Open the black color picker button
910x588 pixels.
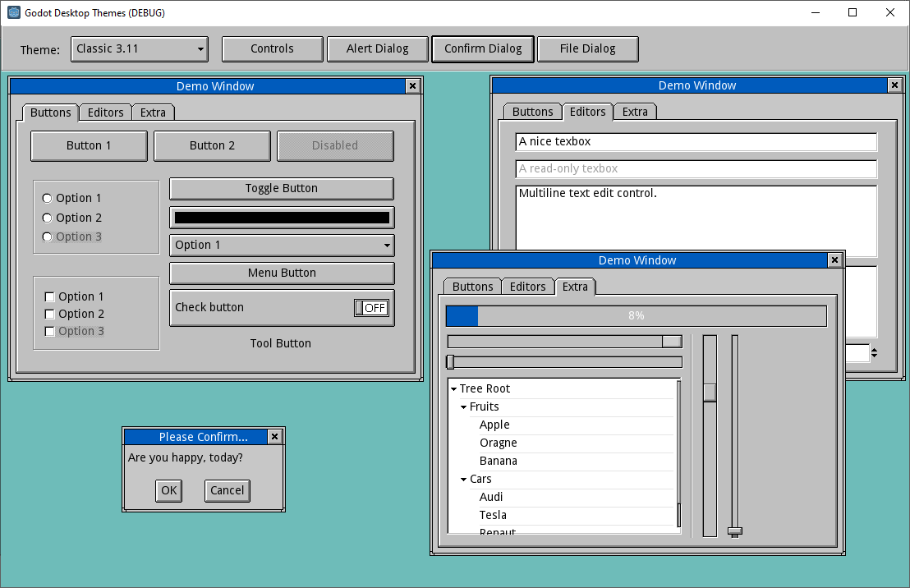tap(282, 218)
